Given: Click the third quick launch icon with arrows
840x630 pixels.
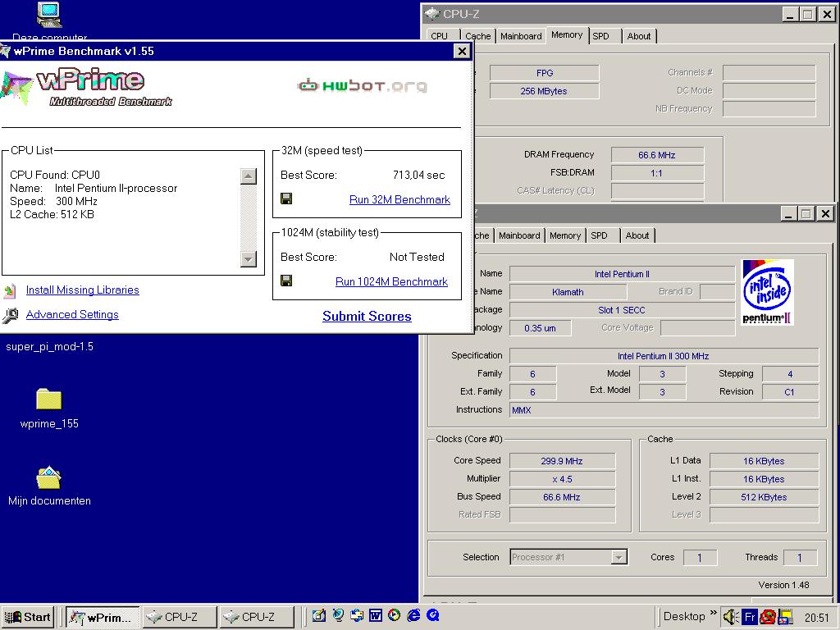Looking at the screenshot, I should pyautogui.click(x=357, y=616).
